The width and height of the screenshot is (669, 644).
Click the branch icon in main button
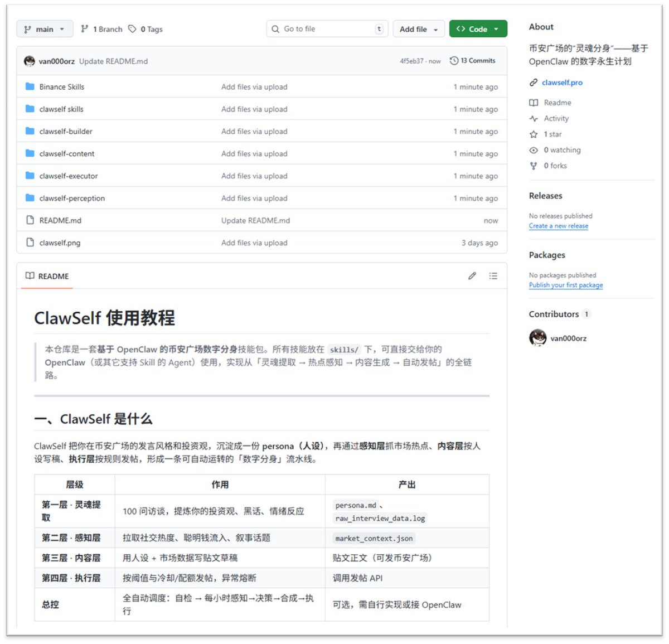pyautogui.click(x=28, y=29)
